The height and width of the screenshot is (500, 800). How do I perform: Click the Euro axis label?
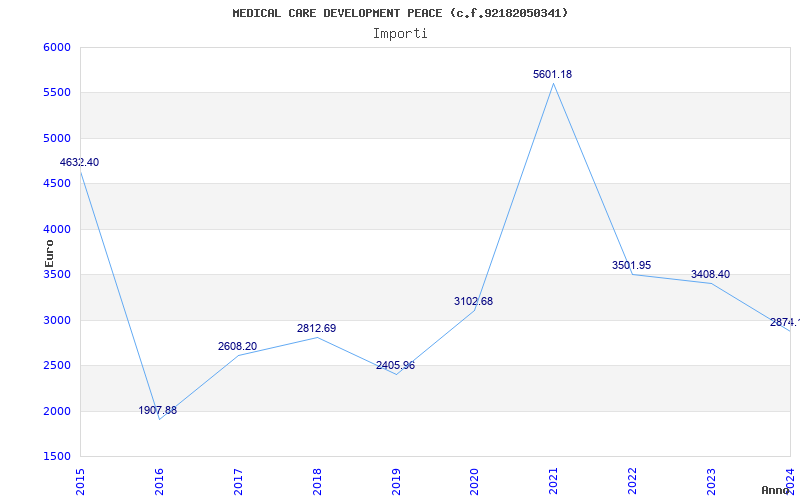(49, 253)
